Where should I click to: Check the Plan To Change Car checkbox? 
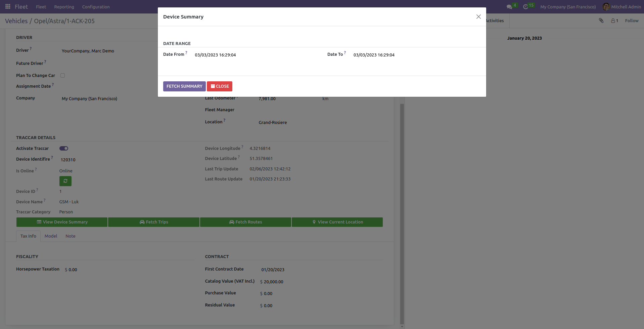pyautogui.click(x=63, y=76)
